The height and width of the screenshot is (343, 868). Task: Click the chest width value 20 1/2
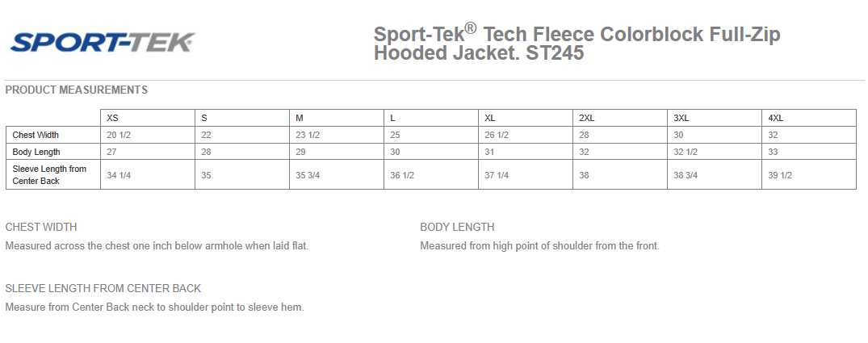118,135
